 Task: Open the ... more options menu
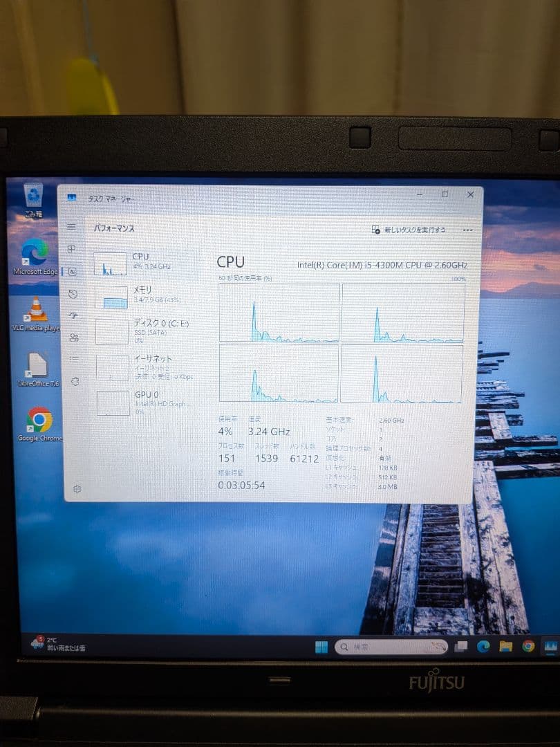click(467, 230)
